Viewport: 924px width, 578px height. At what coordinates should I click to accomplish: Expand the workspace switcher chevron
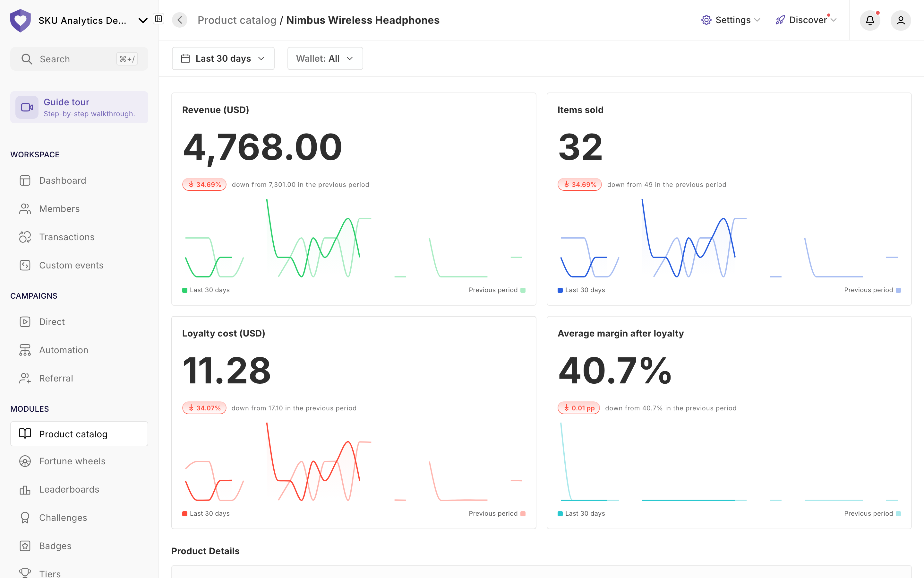coord(143,20)
